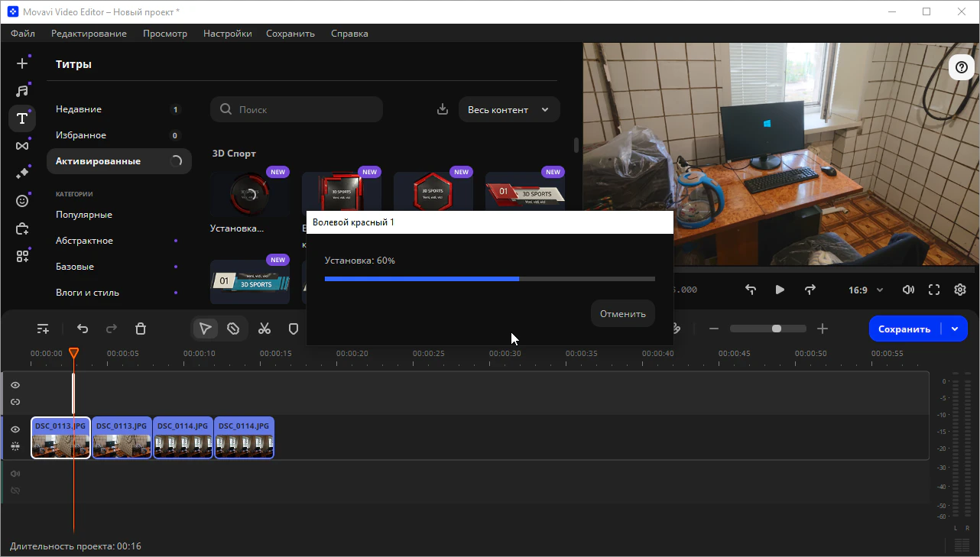The width and height of the screenshot is (980, 557).
Task: Open the Titles tab in sidebar
Action: [22, 118]
